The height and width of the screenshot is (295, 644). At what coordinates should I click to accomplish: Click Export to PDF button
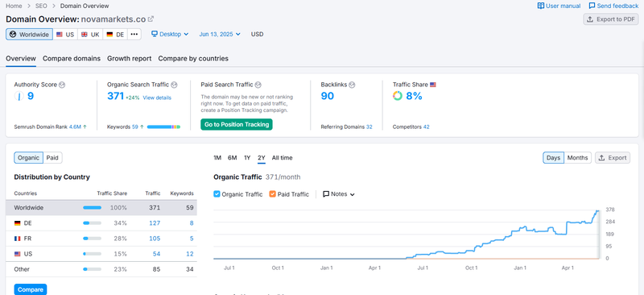pos(611,19)
